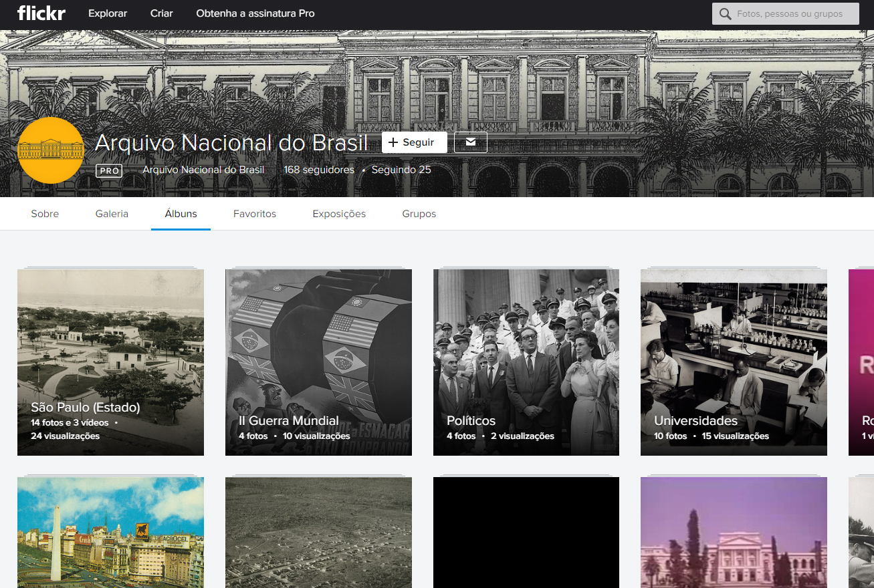874x588 pixels.
Task: Switch to the Sobre tab
Action: pyautogui.click(x=45, y=213)
